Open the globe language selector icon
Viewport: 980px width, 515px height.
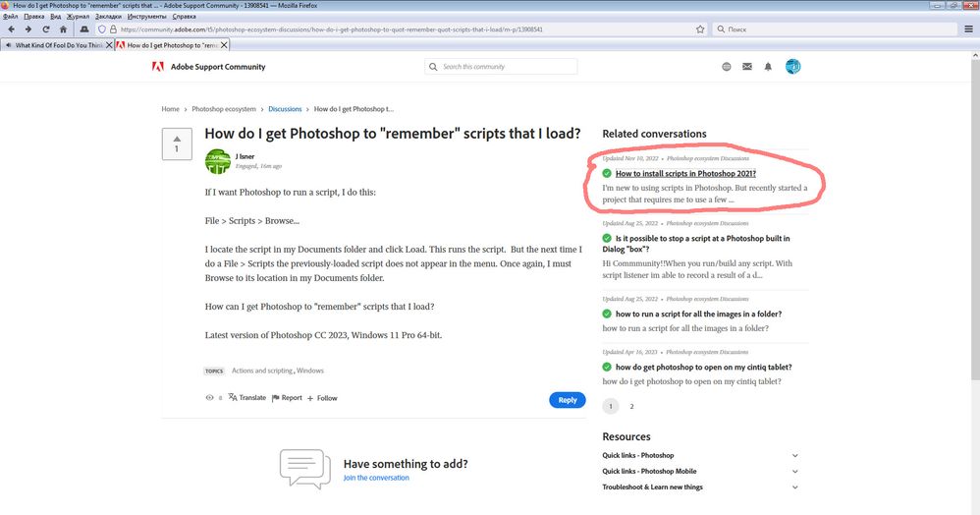point(727,66)
